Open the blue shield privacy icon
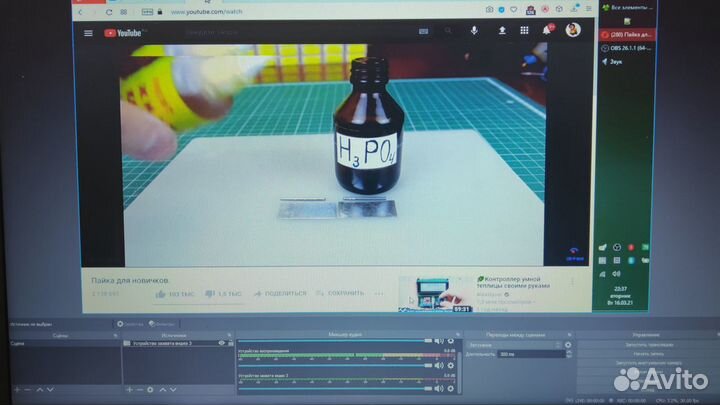Image resolution: width=720 pixels, height=405 pixels. 501,9
